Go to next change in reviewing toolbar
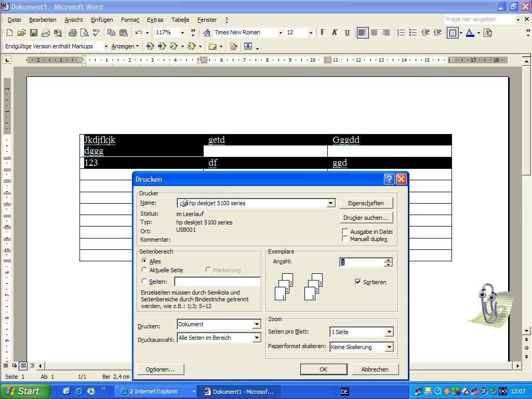This screenshot has width=532, height=399. 162,46
